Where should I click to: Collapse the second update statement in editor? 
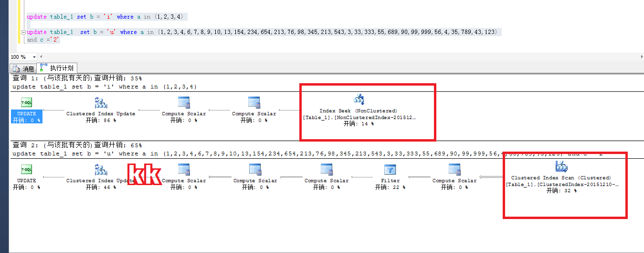(x=24, y=32)
